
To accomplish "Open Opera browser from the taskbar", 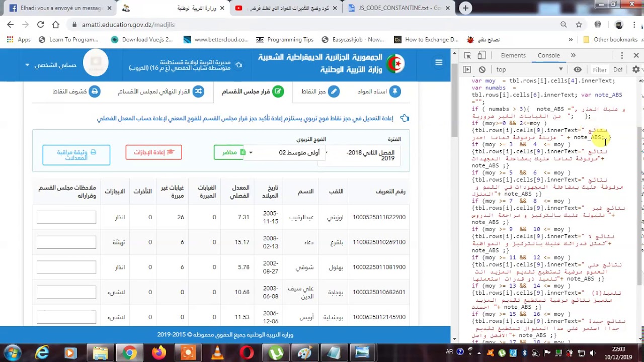I will pyautogui.click(x=247, y=353).
